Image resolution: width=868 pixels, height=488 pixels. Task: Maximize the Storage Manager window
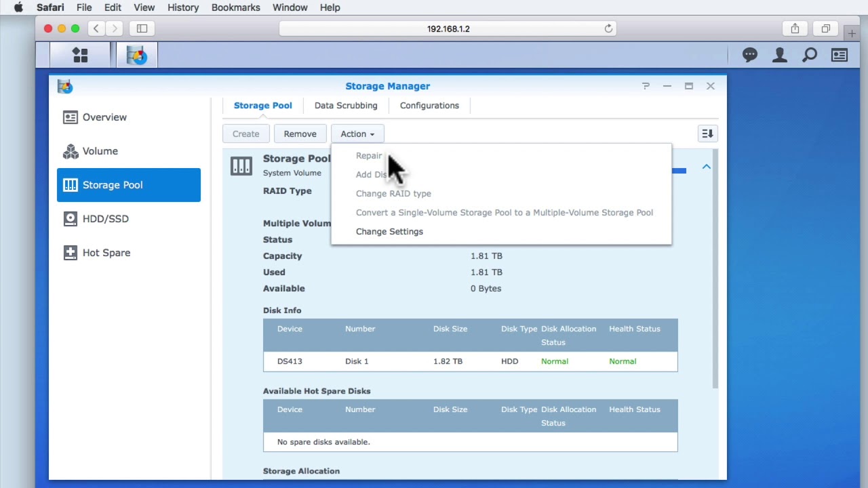(689, 86)
